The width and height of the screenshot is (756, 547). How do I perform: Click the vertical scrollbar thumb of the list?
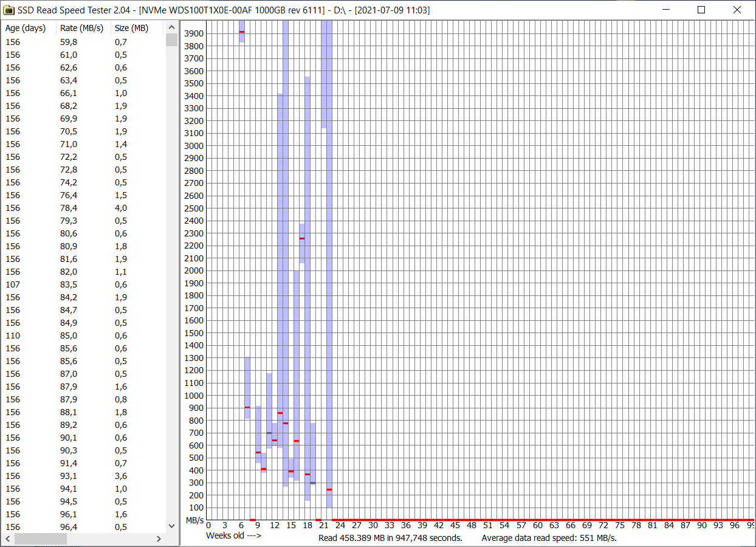[x=171, y=40]
